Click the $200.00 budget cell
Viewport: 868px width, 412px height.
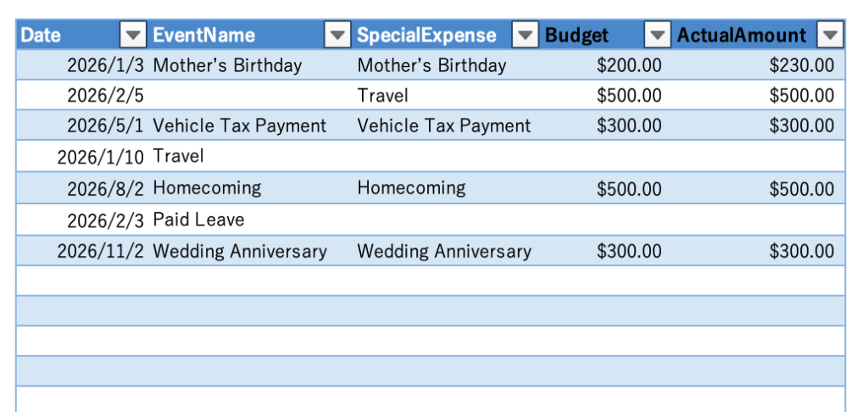629,65
